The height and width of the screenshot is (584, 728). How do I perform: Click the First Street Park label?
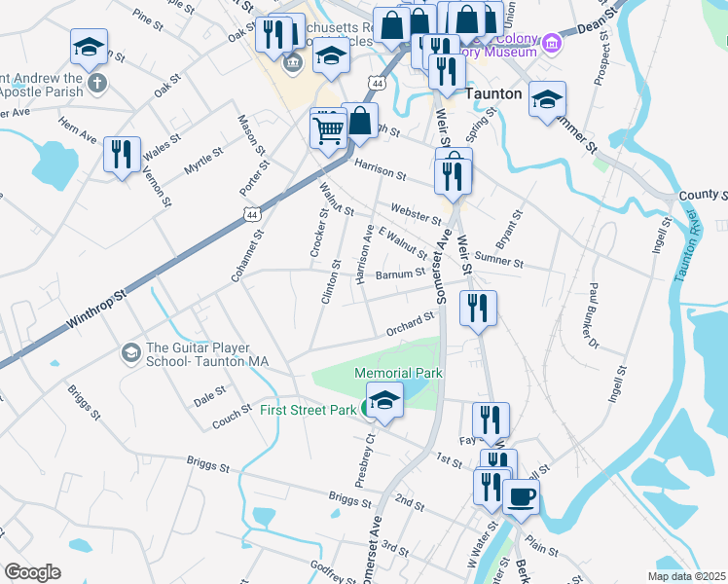coord(309,410)
